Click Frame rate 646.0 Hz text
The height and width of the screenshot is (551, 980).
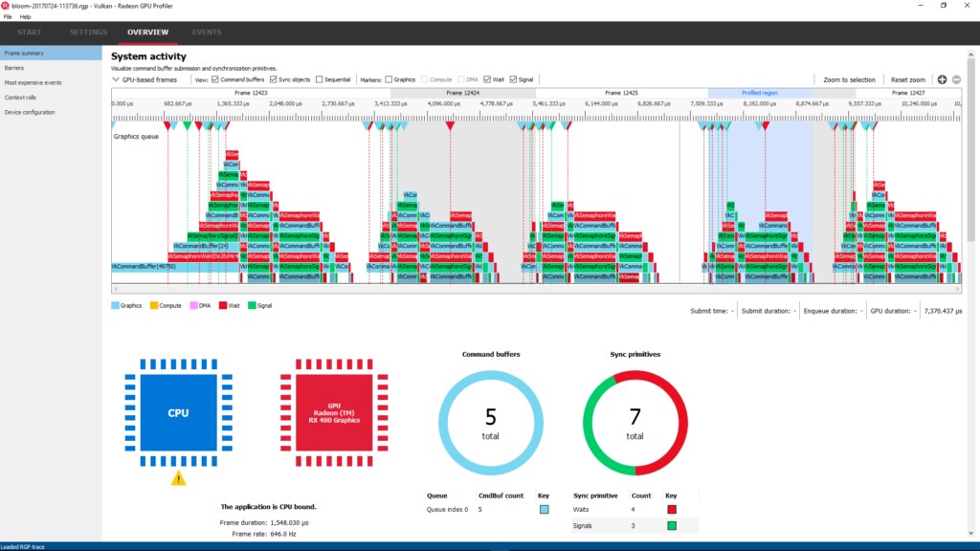tap(264, 534)
